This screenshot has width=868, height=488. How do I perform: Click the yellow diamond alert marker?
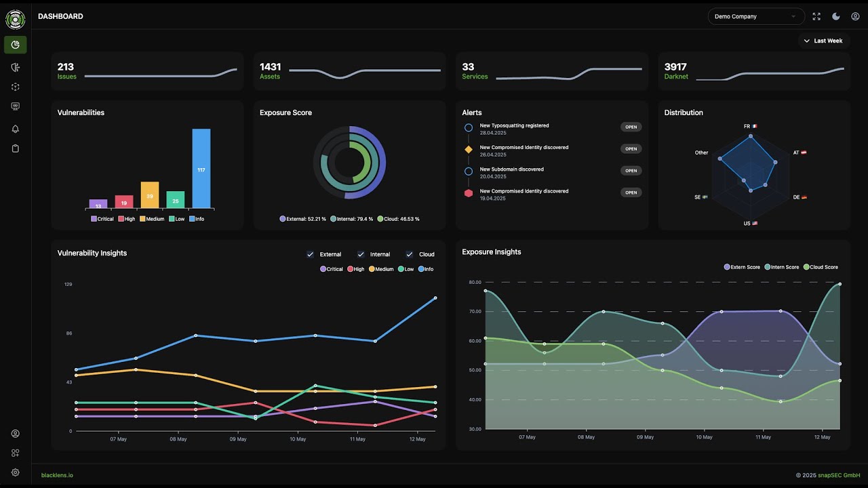point(469,149)
